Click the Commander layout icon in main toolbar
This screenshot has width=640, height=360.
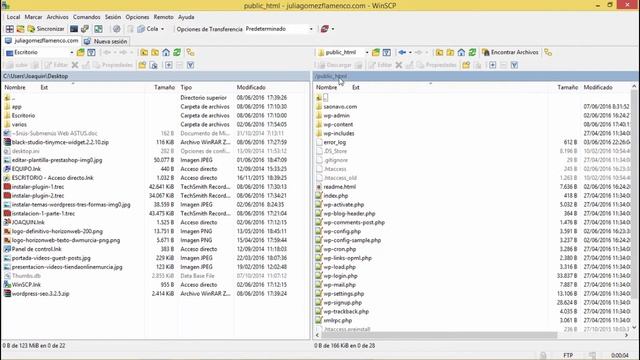tap(9, 29)
